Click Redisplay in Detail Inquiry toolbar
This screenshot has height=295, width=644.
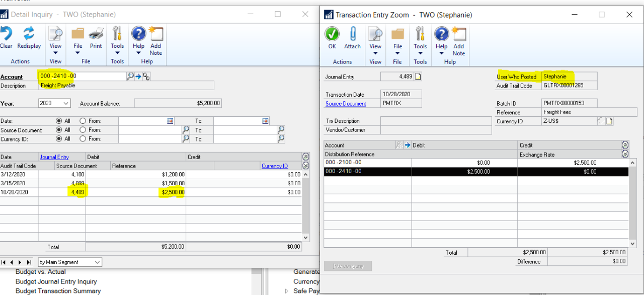[x=29, y=38]
